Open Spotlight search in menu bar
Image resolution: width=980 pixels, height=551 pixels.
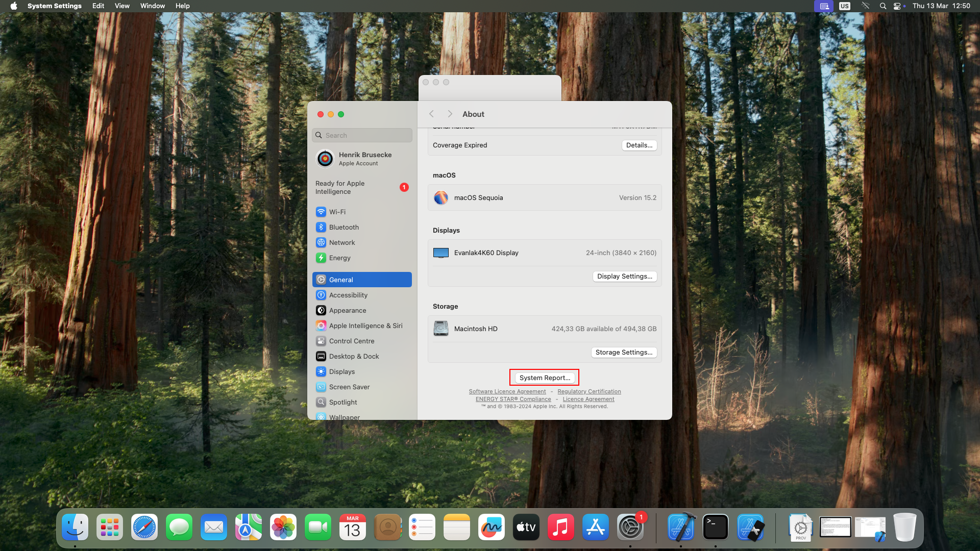pos(883,6)
